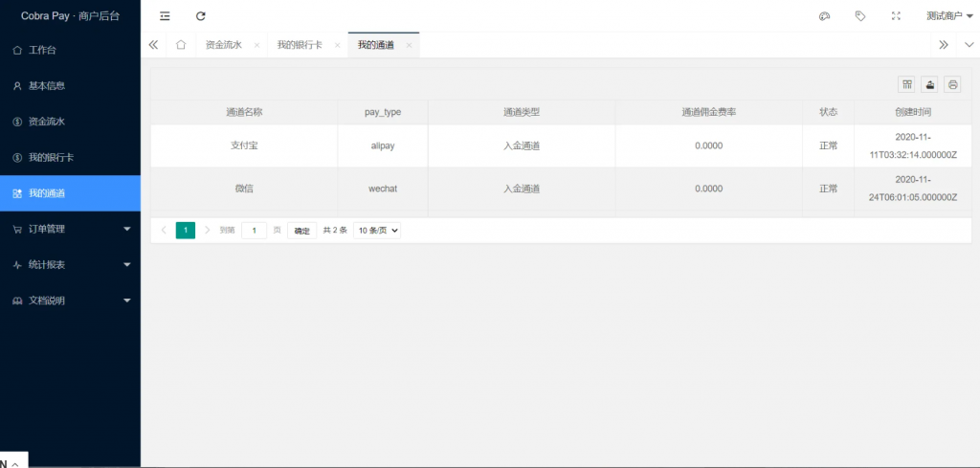The image size is (980, 468).
Task: Open the theme palette icon
Action: pyautogui.click(x=824, y=16)
